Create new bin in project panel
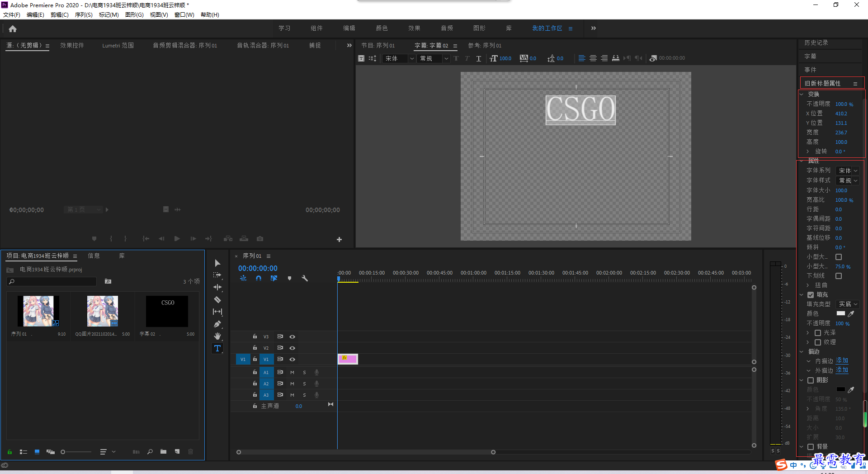The image size is (868, 474). click(x=163, y=451)
